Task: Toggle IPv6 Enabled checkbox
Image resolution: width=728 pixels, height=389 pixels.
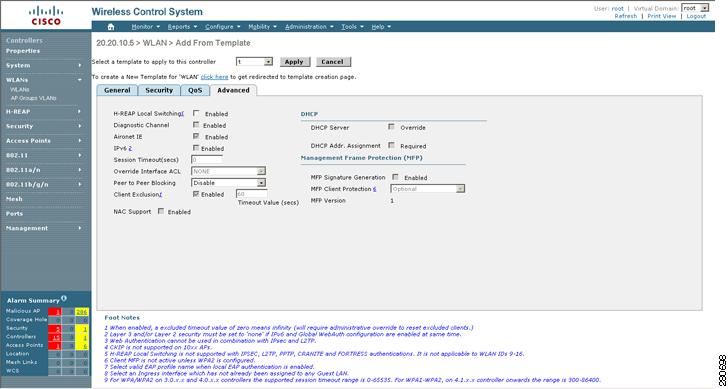Action: coord(196,148)
